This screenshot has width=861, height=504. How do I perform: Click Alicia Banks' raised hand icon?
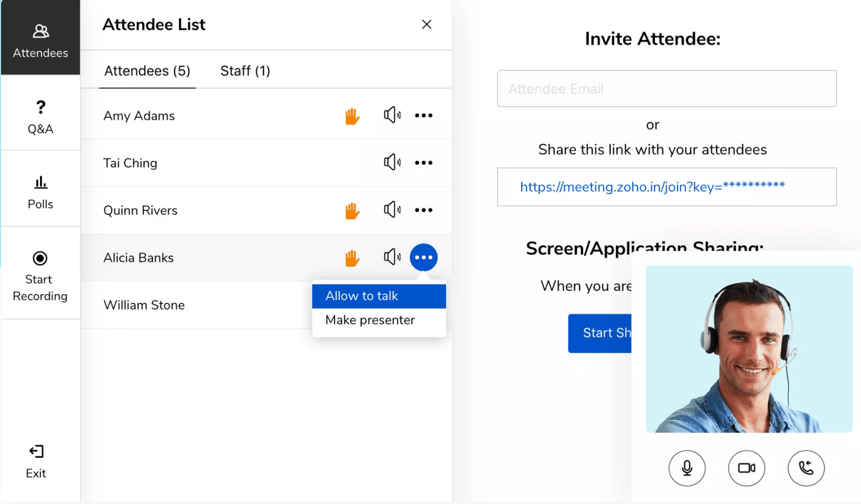(352, 258)
